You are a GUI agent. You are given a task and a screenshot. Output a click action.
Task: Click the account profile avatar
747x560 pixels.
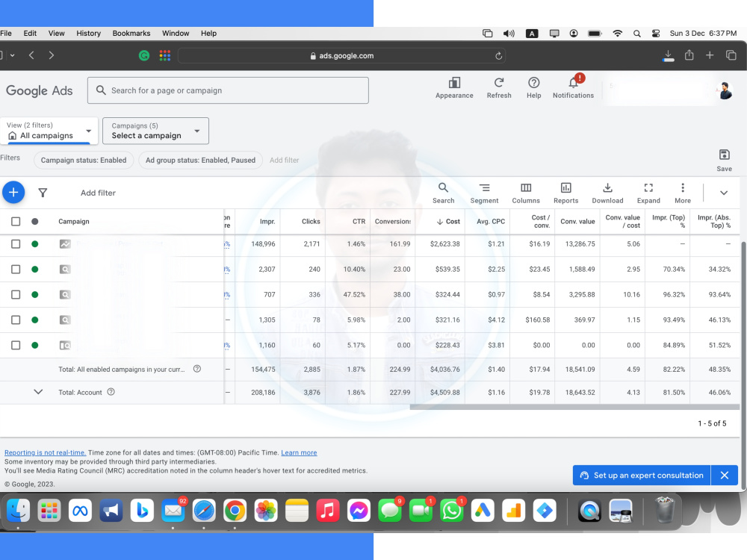click(x=725, y=90)
